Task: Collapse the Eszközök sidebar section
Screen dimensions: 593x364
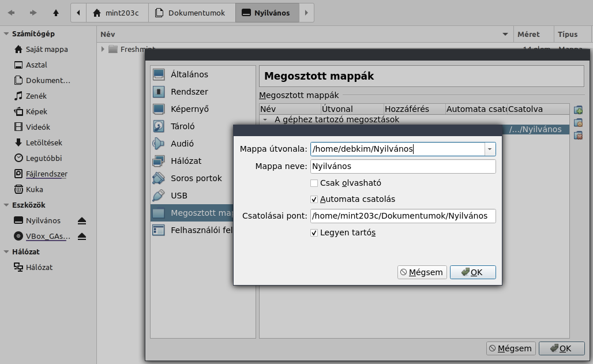Action: pyautogui.click(x=6, y=205)
